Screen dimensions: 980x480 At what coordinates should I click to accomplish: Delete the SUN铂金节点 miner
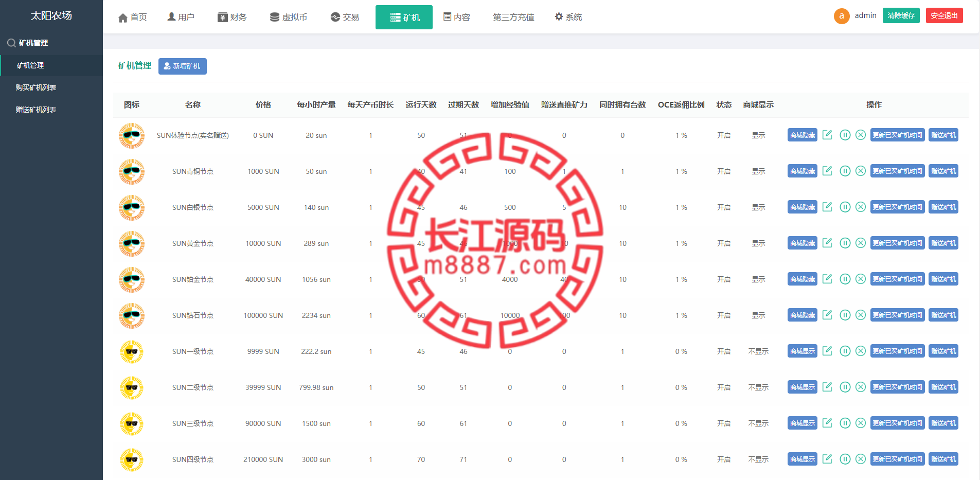tap(861, 279)
